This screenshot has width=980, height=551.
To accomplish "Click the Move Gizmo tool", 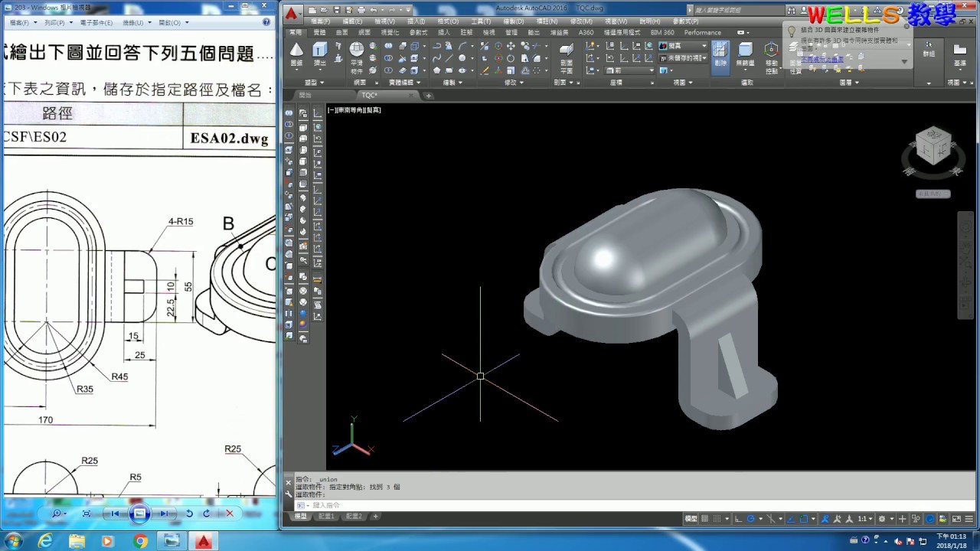I will click(771, 57).
